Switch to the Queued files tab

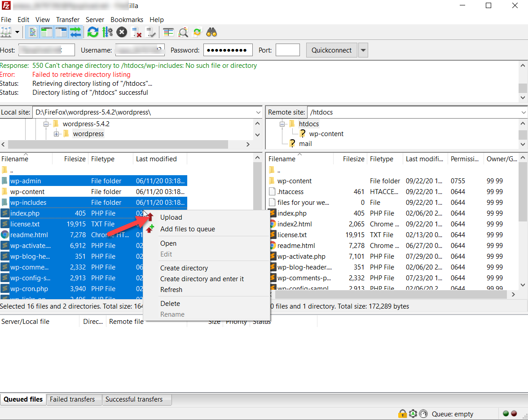click(23, 399)
